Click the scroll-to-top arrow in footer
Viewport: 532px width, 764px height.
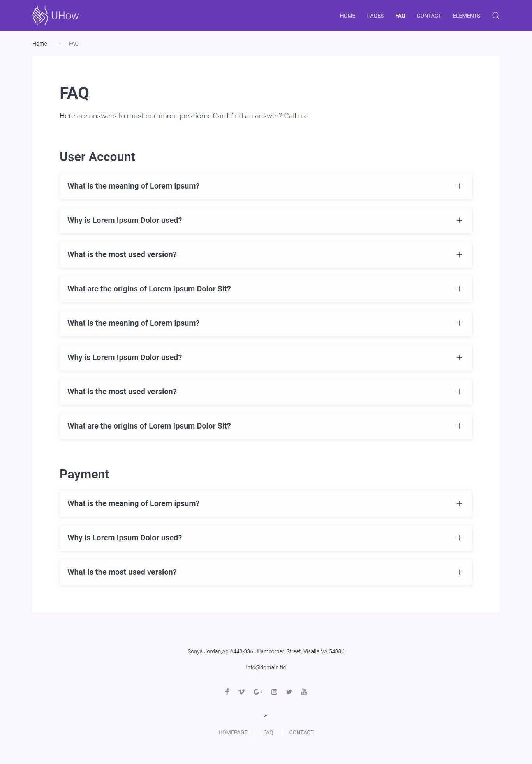pos(266,716)
